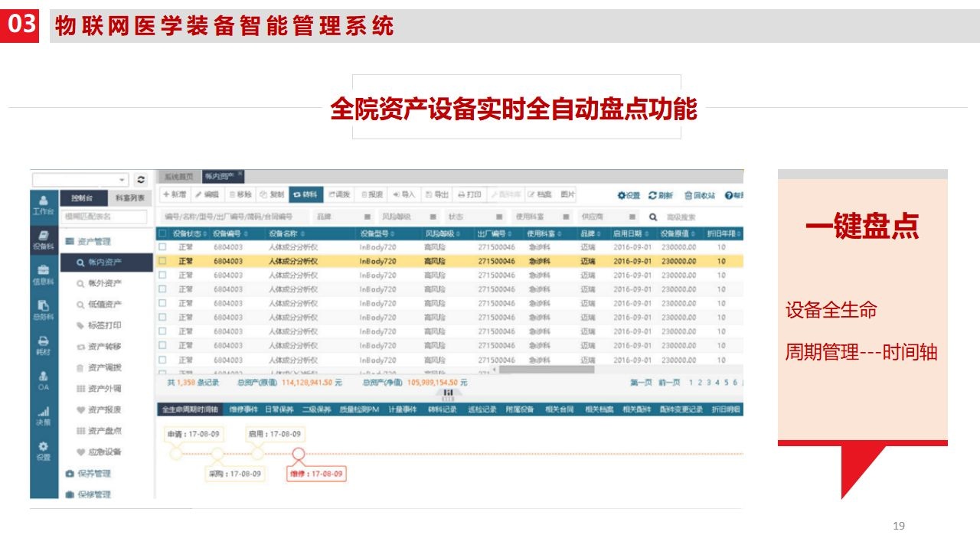Select the 设备科 sidebar icon
Screen dimensions: 980x551
(x=44, y=241)
